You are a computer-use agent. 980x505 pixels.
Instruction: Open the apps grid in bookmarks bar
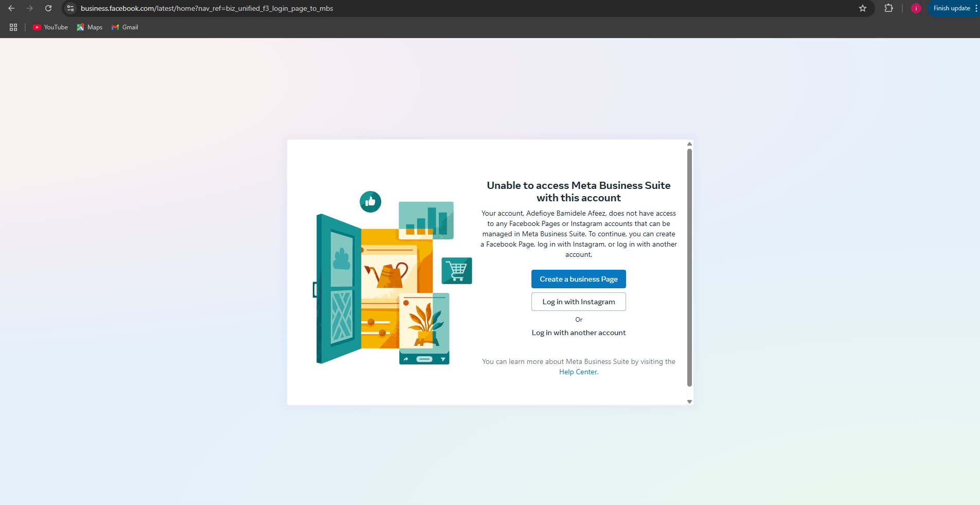pos(13,27)
